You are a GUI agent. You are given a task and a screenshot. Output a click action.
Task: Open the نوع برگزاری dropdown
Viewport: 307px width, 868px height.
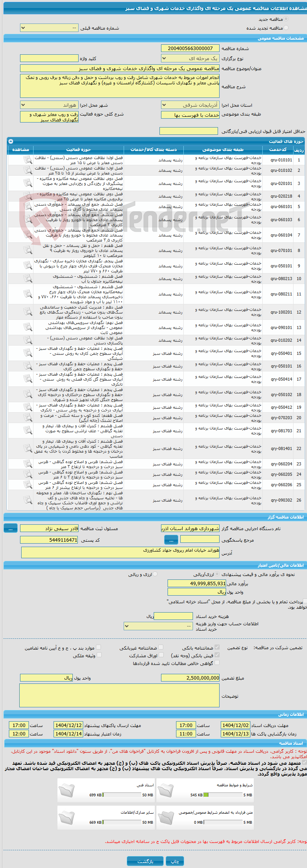[190, 58]
